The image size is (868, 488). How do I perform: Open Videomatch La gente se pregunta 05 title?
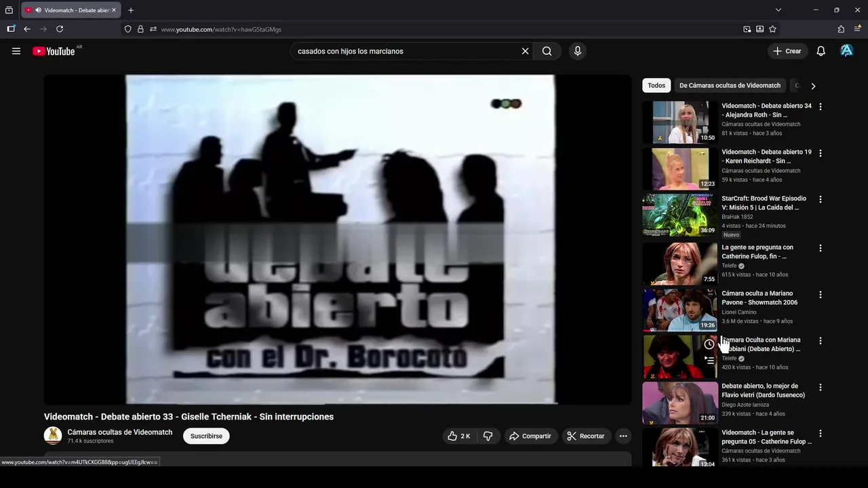[x=767, y=437]
